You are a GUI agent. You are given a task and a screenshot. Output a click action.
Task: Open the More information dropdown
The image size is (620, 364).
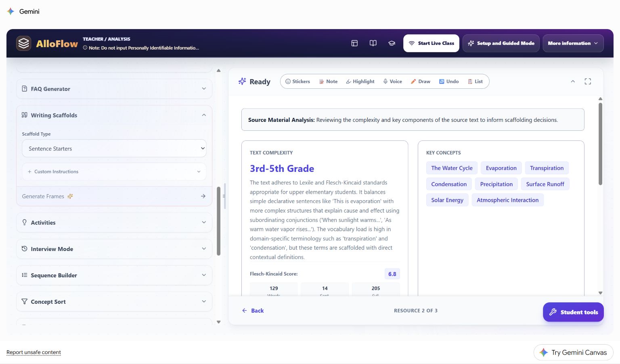coord(573,43)
